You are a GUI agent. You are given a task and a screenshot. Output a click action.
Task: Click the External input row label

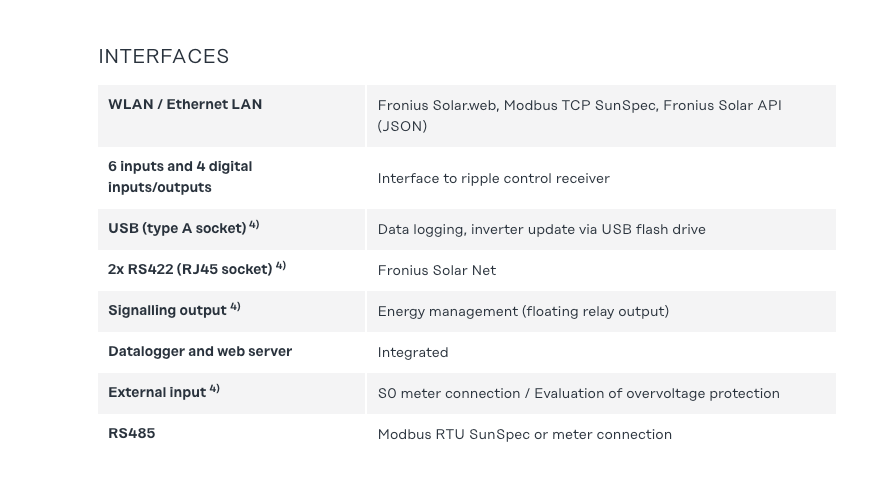point(157,392)
